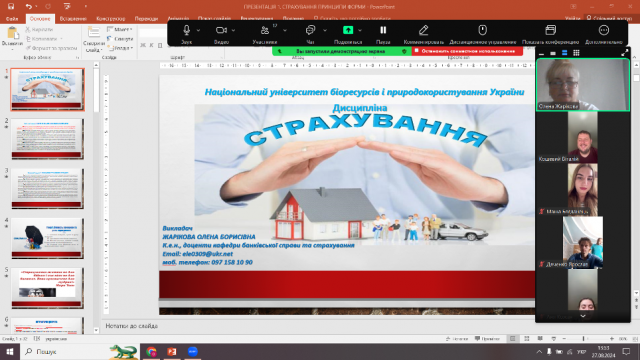Open the Insert ribbon tab
Screen dimensions: 640x360
click(x=73, y=19)
